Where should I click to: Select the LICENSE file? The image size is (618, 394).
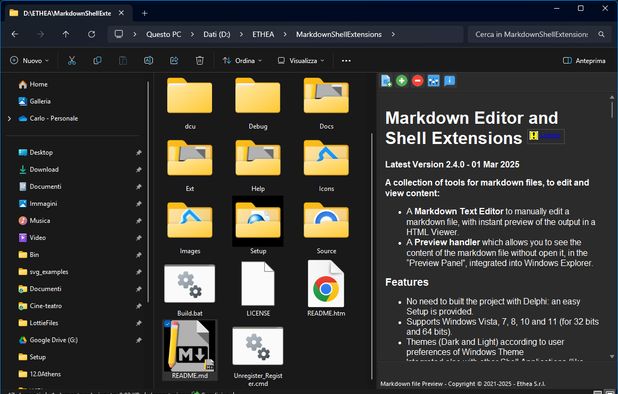point(258,290)
